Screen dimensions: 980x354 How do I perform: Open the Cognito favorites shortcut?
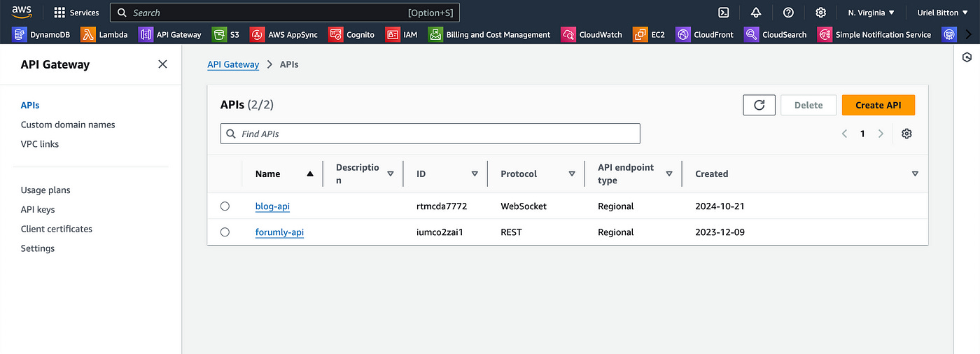(351, 34)
